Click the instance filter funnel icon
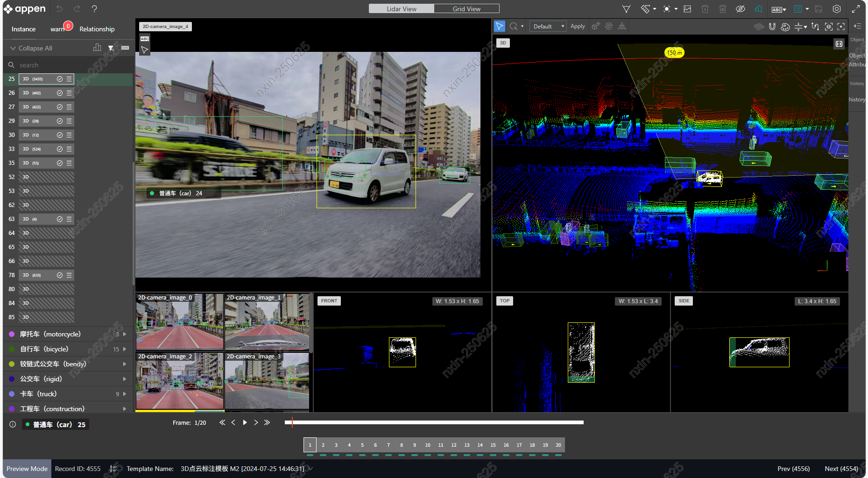This screenshot has width=868, height=478. click(111, 48)
